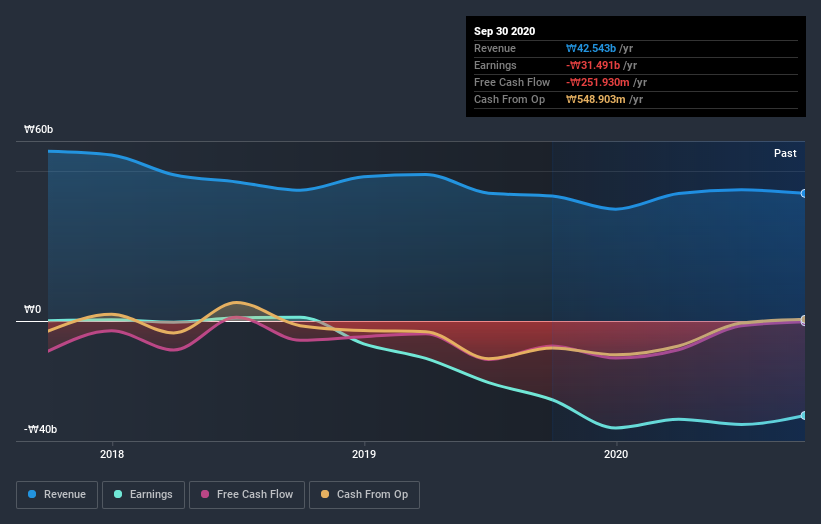Click the Free Cash Flow tooltip label

(512, 82)
